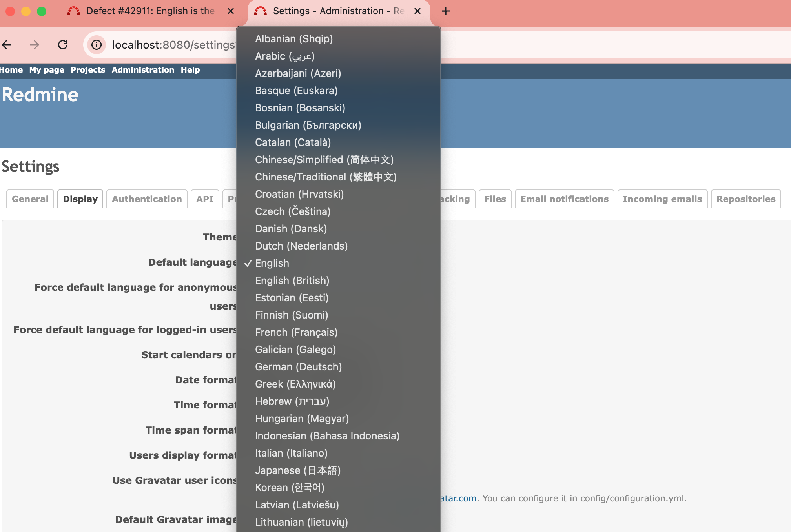Select the Display settings tab
791x532 pixels.
point(80,199)
